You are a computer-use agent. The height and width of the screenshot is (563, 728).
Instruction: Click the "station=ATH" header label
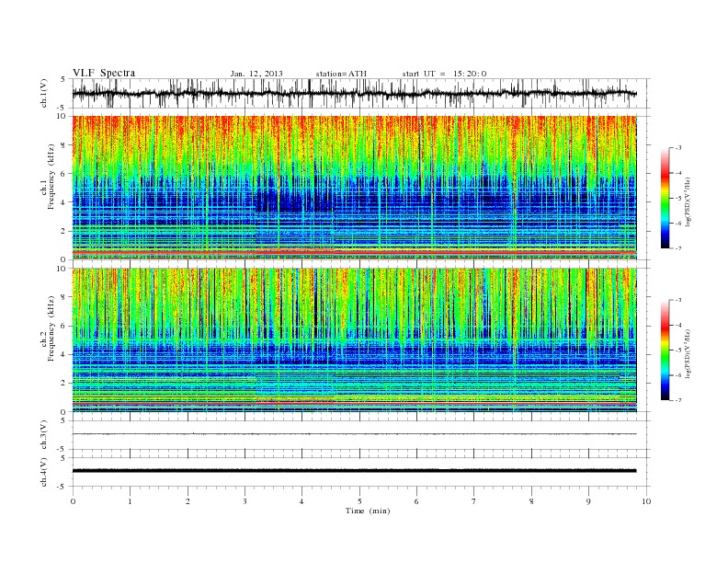coord(341,74)
